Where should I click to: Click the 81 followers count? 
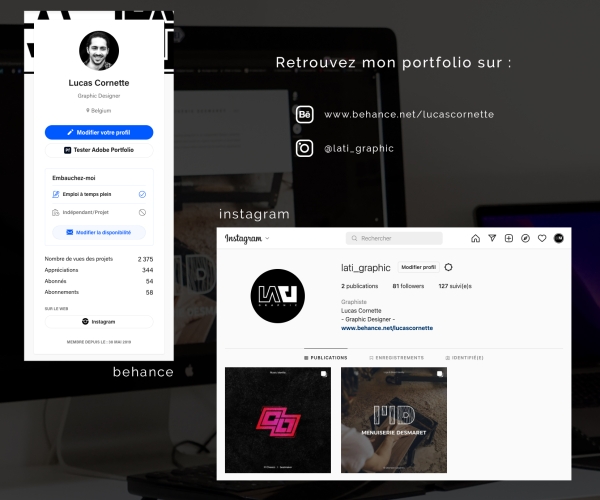(408, 286)
